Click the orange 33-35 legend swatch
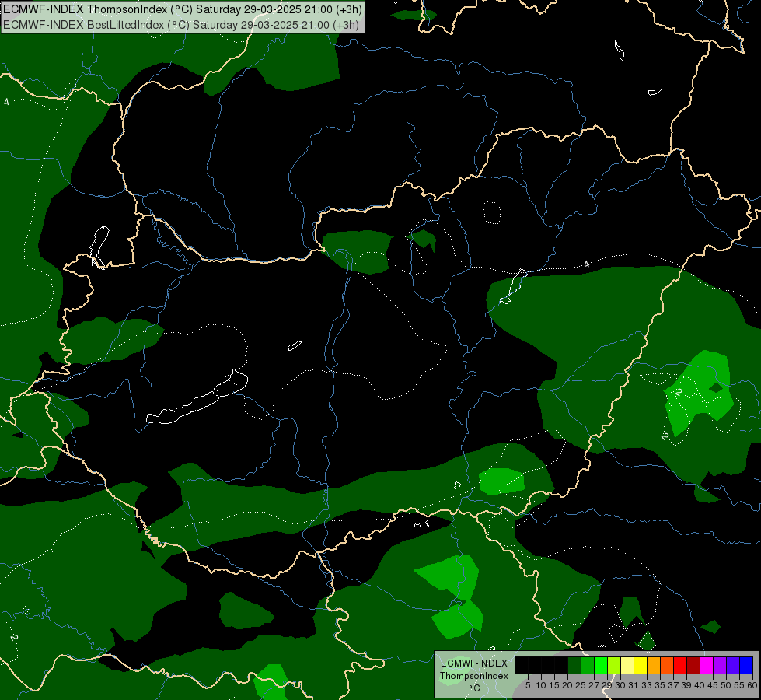The width and height of the screenshot is (761, 700). [x=654, y=665]
